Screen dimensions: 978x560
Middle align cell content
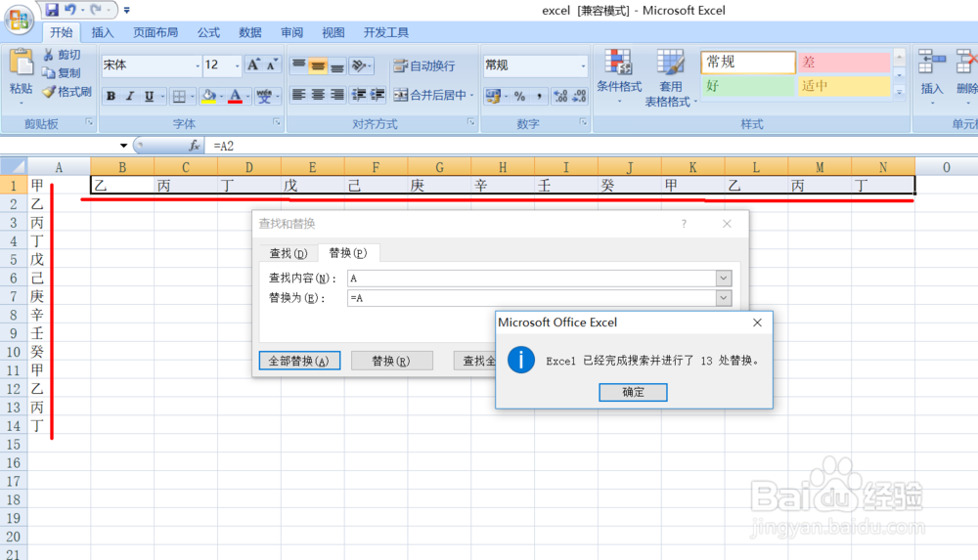(x=318, y=65)
